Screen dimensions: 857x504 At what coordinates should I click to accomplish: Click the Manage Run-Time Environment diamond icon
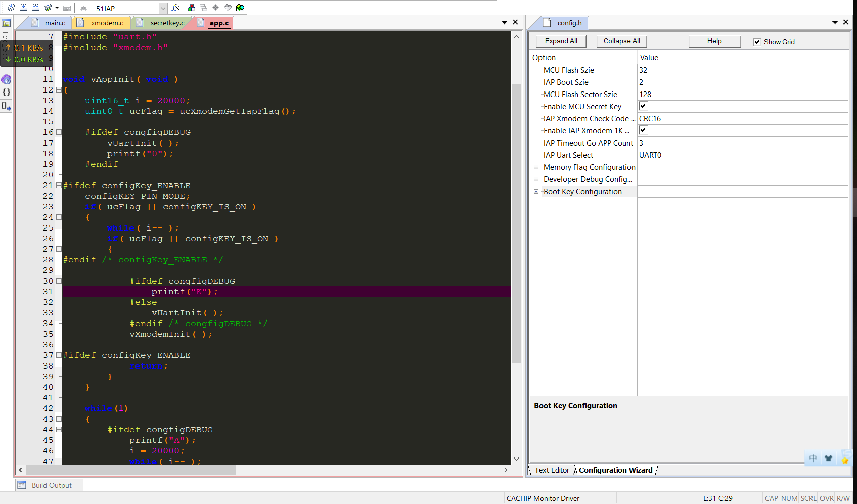[216, 8]
